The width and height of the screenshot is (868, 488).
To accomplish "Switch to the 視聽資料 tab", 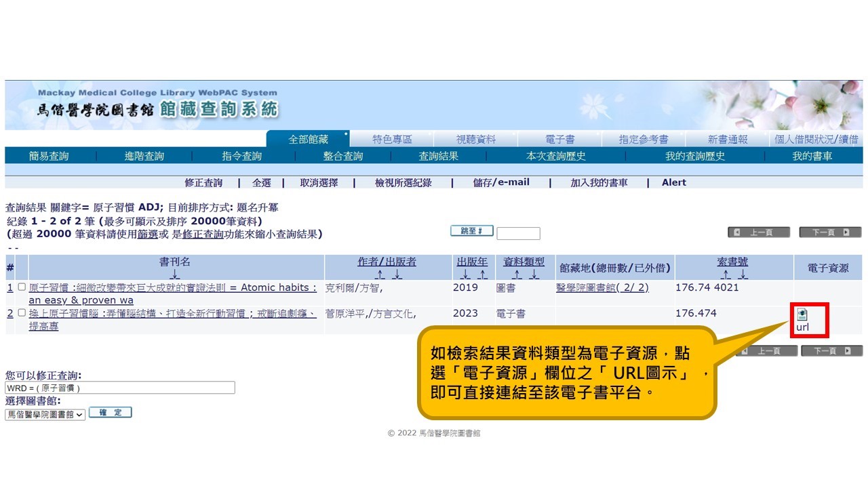I will tap(475, 139).
